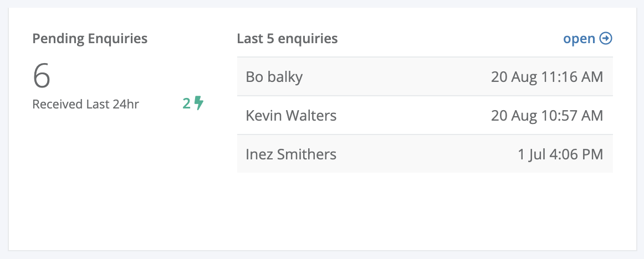
Task: Open the full enquiries list via open link
Action: coord(579,39)
